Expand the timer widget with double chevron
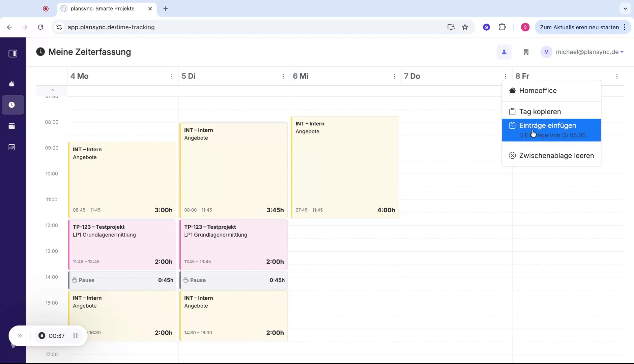Screen dimensions: 634x364 coord(20,336)
